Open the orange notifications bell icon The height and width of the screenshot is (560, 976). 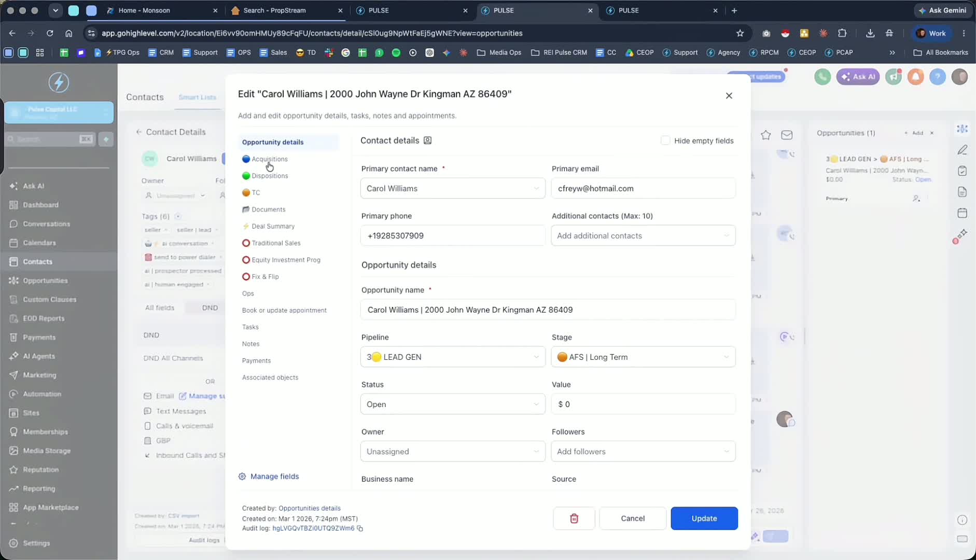point(915,77)
